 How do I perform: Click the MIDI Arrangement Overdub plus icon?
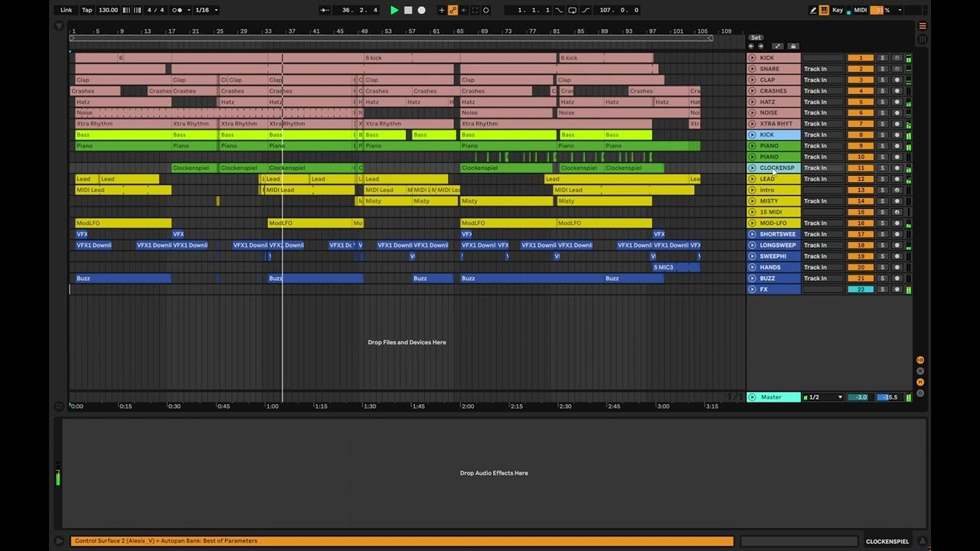pyautogui.click(x=441, y=10)
